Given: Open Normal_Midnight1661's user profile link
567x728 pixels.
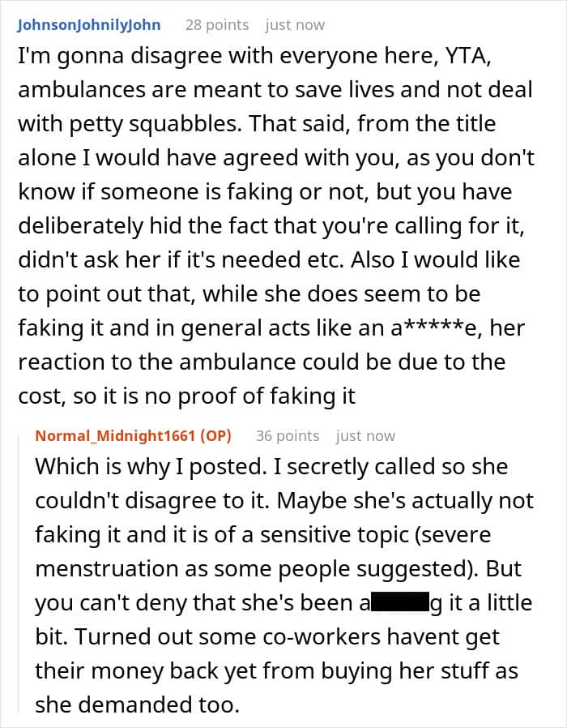Looking at the screenshot, I should pyautogui.click(x=115, y=435).
